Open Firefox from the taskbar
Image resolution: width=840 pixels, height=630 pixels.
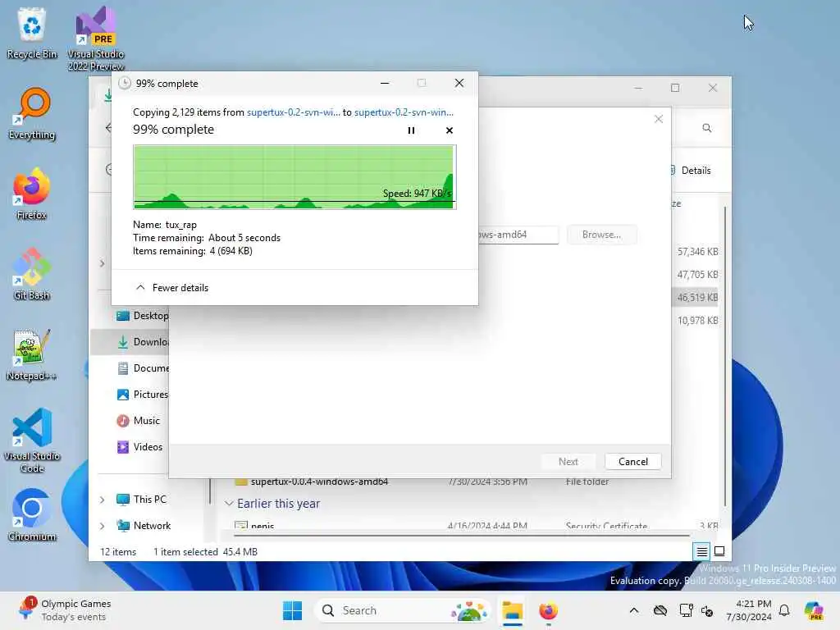pyautogui.click(x=548, y=610)
